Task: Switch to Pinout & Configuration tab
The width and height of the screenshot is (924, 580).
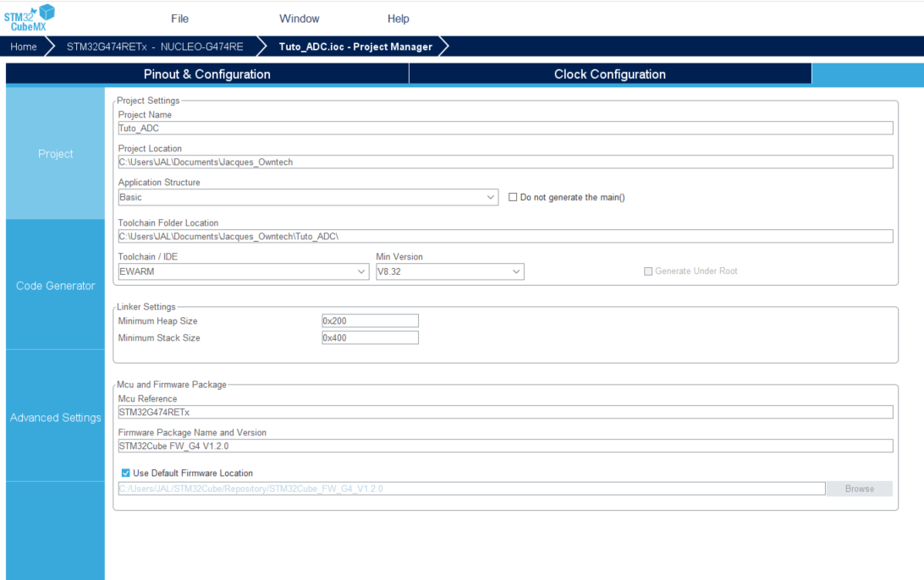Action: pyautogui.click(x=206, y=74)
